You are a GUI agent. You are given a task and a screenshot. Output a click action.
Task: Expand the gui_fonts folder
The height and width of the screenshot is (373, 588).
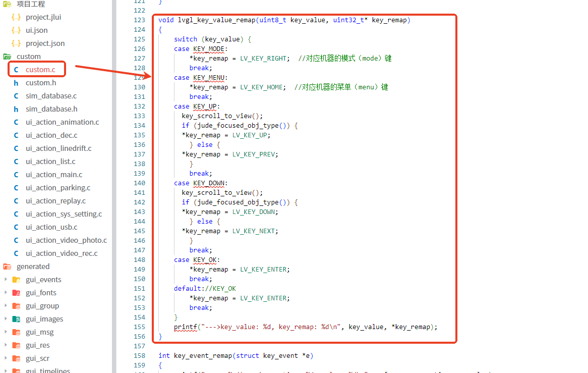(x=6, y=292)
